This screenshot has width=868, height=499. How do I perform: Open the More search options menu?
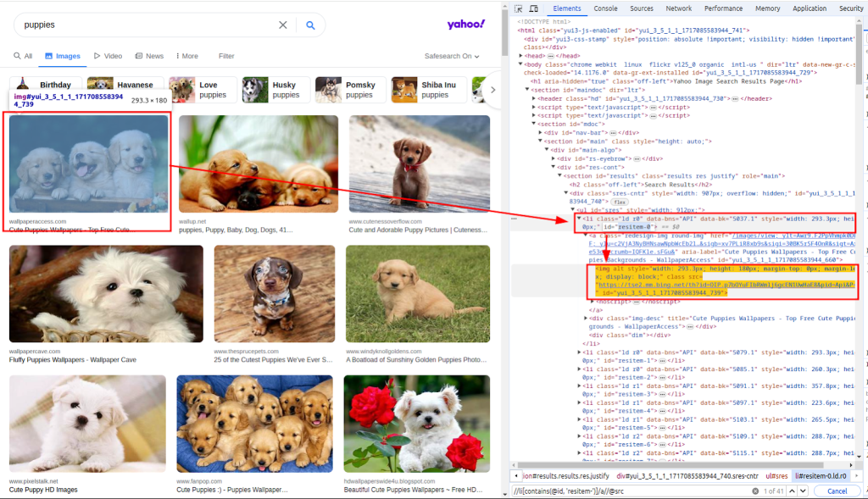click(x=187, y=56)
